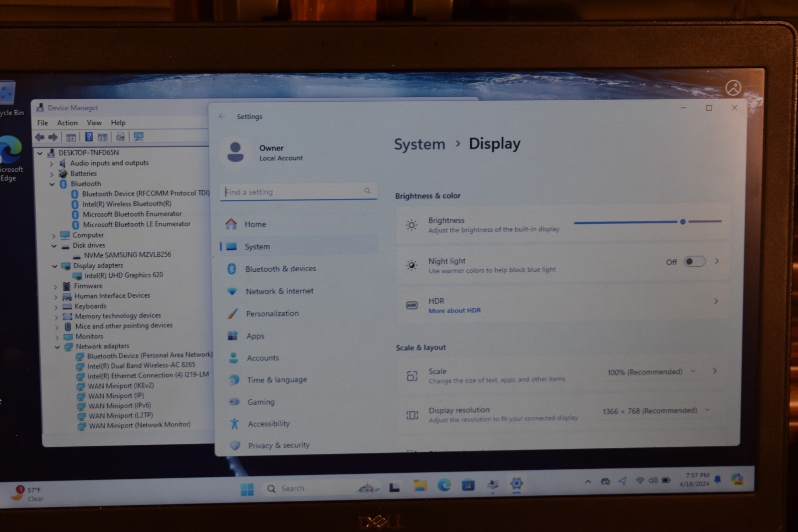Image resolution: width=798 pixels, height=532 pixels.
Task: Click the volume speaker icon in system tray
Action: click(x=653, y=481)
